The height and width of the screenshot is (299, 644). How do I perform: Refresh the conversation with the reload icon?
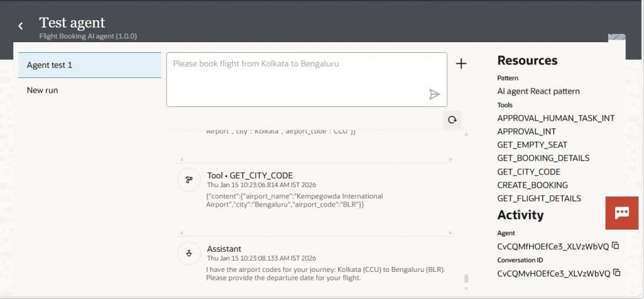(x=452, y=120)
